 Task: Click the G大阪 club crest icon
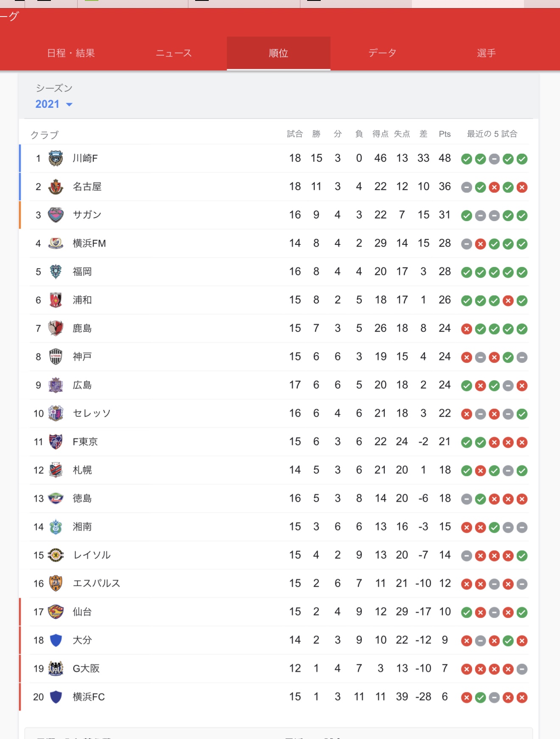click(56, 669)
